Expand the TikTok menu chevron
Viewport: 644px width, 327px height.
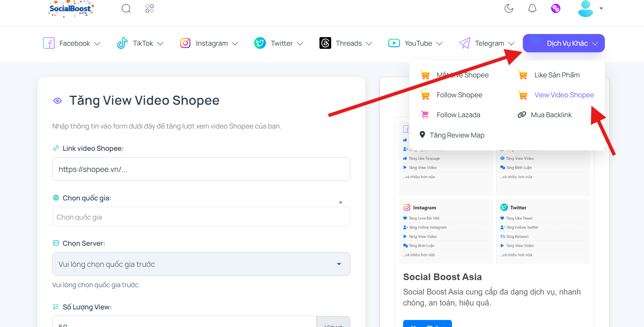pyautogui.click(x=160, y=43)
